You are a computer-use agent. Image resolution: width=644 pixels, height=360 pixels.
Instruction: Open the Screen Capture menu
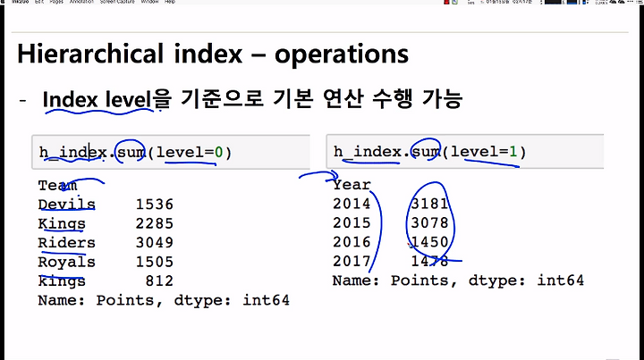point(117,2)
